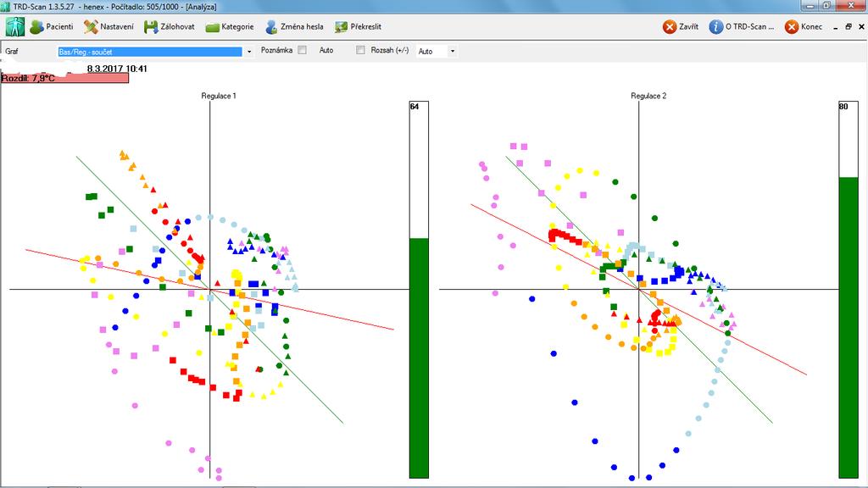Restore down the inner Analýza window
This screenshot has width=868, height=488.
click(849, 26)
